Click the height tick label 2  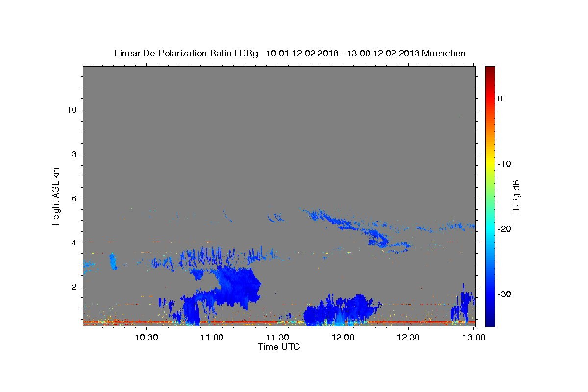click(x=74, y=287)
